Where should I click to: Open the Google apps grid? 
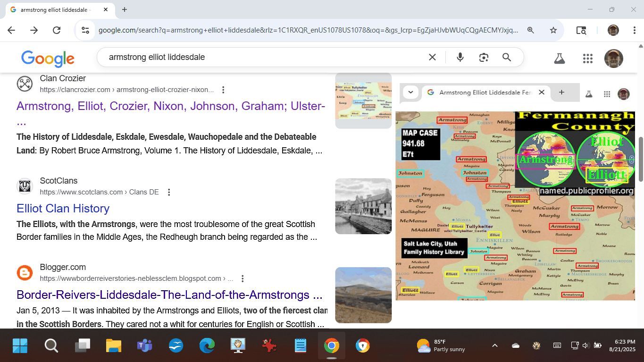(587, 59)
